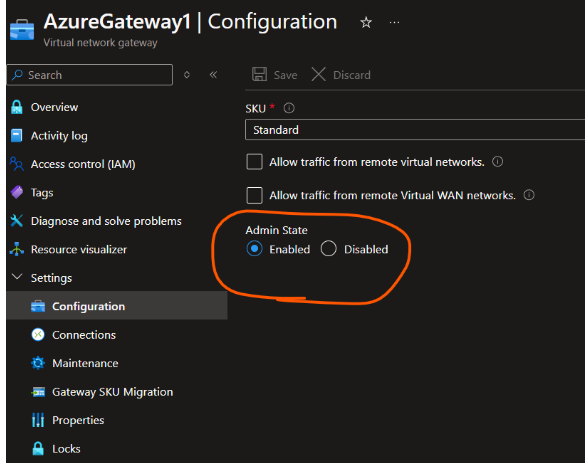This screenshot has height=463, width=585.
Task: Select the Enabled Admin State radio
Action: [x=254, y=249]
